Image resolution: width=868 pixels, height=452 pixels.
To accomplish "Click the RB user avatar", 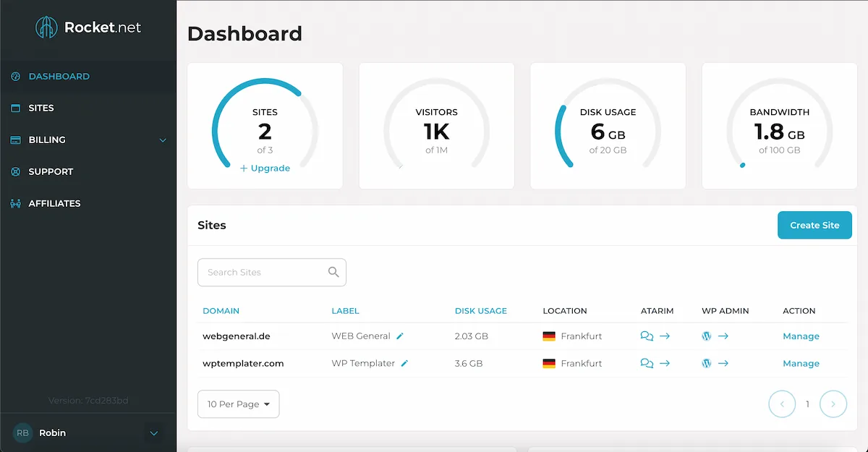I will pos(22,433).
